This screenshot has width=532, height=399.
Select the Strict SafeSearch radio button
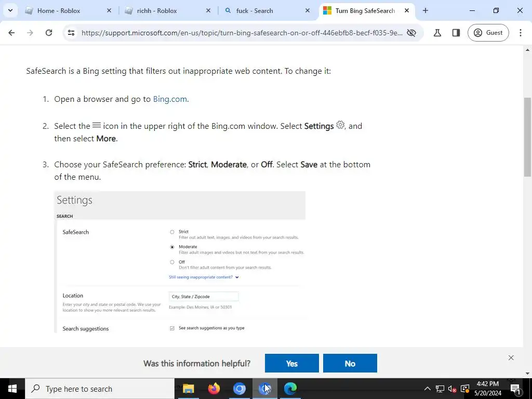(x=172, y=232)
